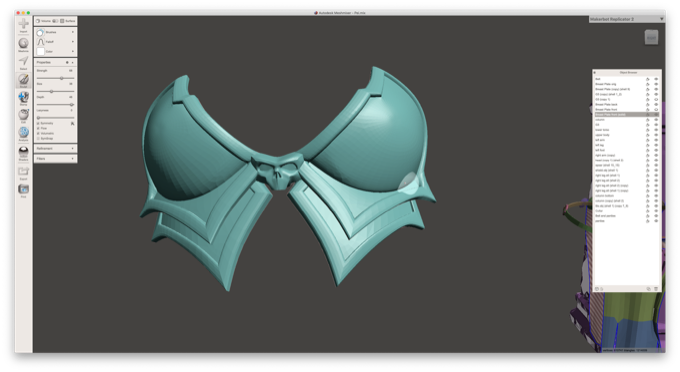Toggle visibility of the left leg object
The height and width of the screenshot is (372, 680).
(x=656, y=145)
